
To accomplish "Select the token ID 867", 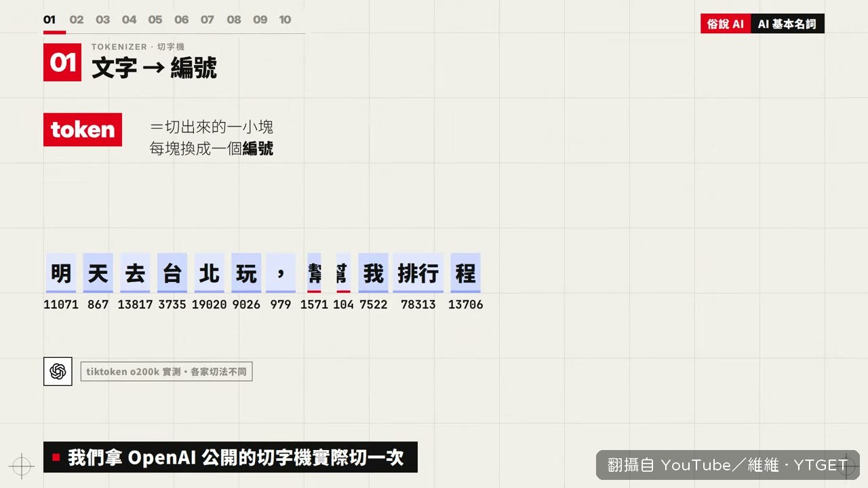I will coord(98,305).
